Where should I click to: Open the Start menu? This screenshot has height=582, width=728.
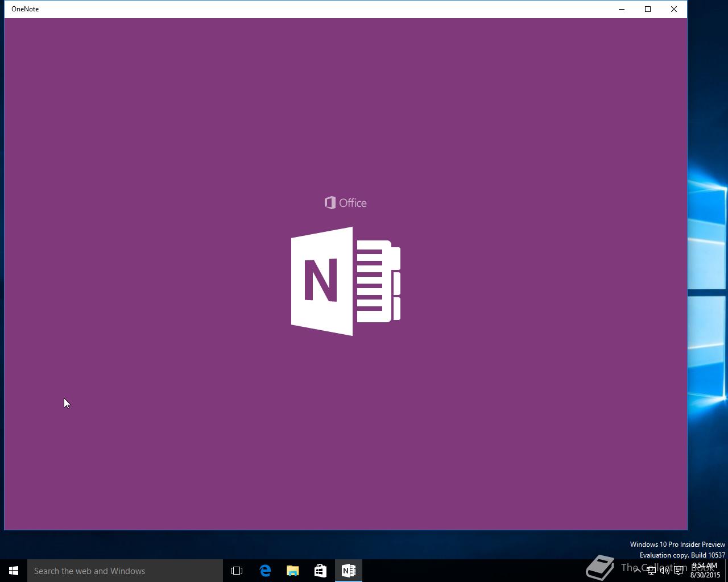[x=14, y=571]
